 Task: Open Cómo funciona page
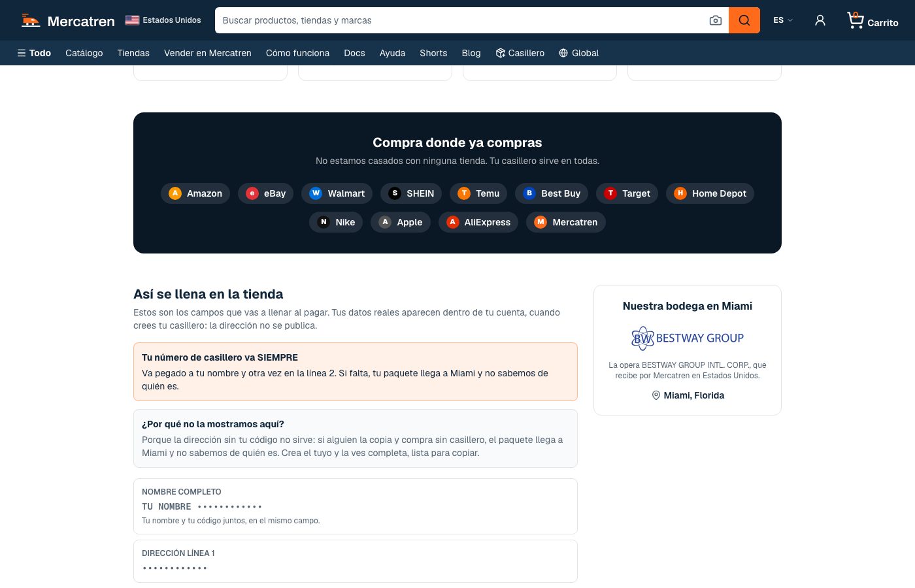point(297,53)
